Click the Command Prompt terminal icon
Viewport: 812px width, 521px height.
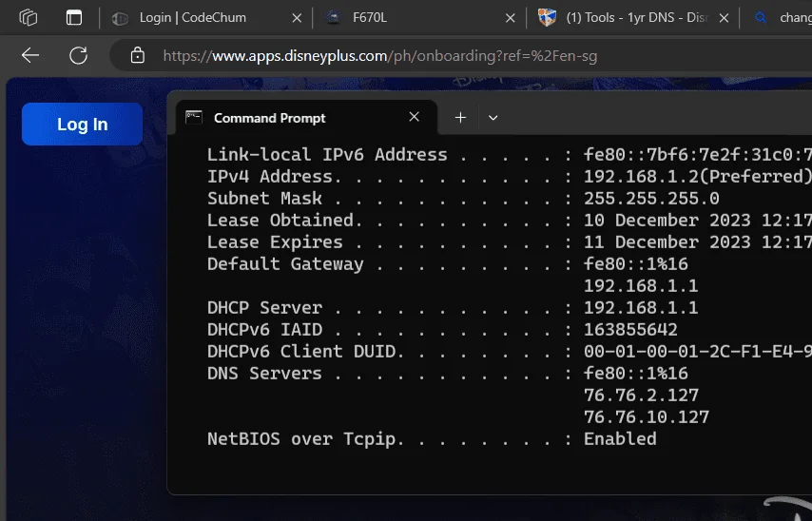pyautogui.click(x=194, y=118)
